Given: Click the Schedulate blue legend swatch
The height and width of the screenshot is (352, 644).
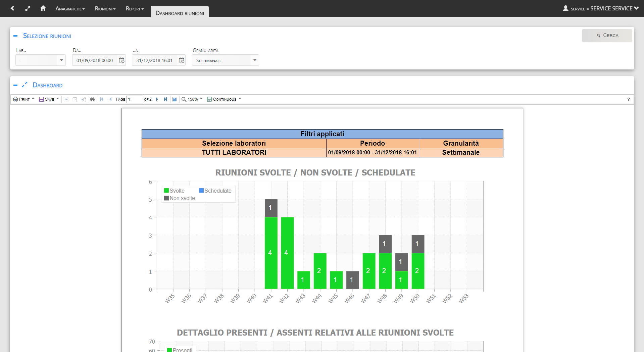Looking at the screenshot, I should click(x=201, y=191).
